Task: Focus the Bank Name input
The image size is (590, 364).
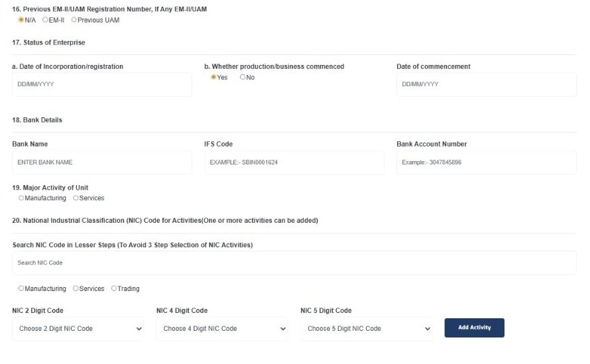Action: pyautogui.click(x=101, y=162)
